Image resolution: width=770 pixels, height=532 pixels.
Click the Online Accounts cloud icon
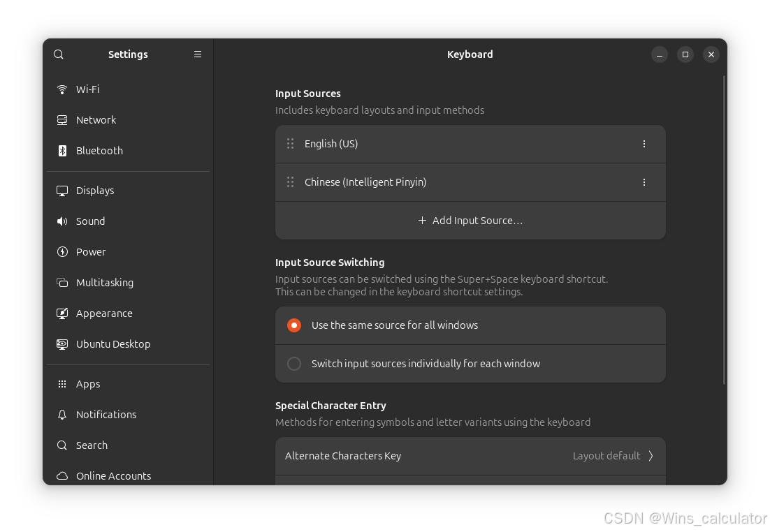point(62,476)
